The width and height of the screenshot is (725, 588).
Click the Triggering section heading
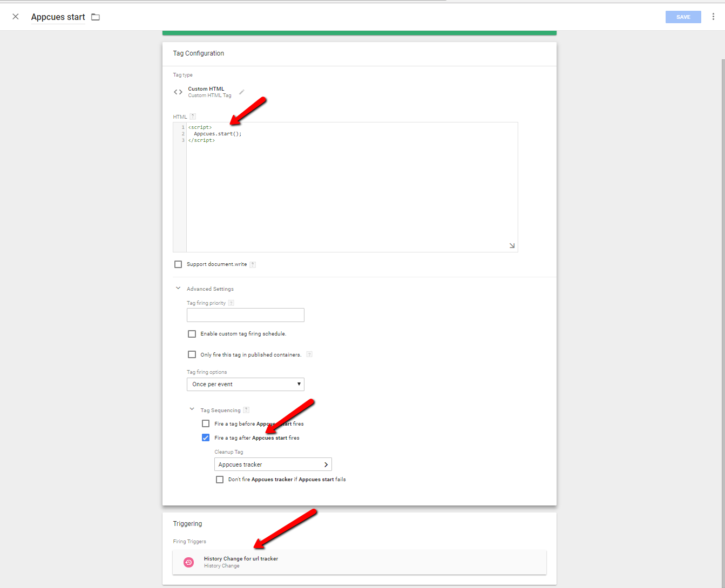pos(187,524)
